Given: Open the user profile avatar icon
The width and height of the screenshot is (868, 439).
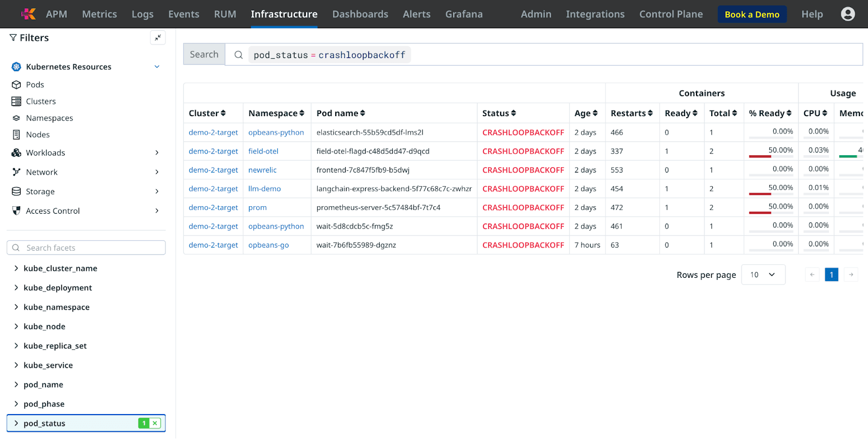Looking at the screenshot, I should point(848,14).
